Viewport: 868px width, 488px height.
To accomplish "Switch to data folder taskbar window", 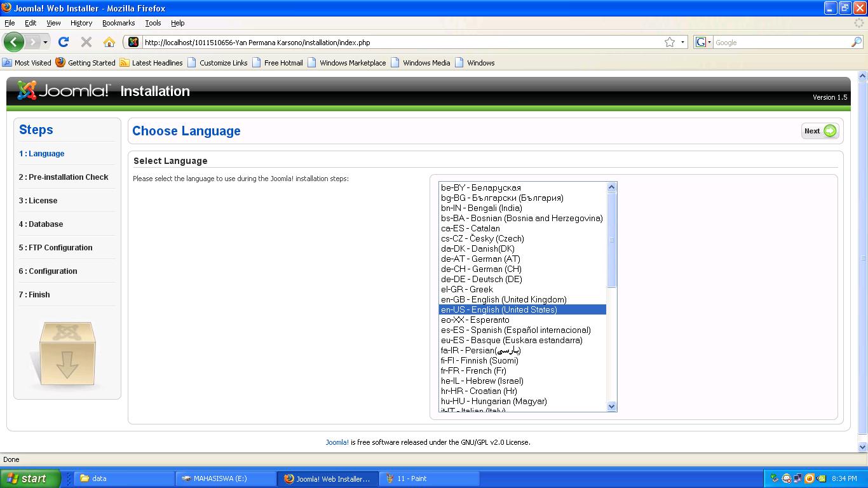I will (125, 478).
